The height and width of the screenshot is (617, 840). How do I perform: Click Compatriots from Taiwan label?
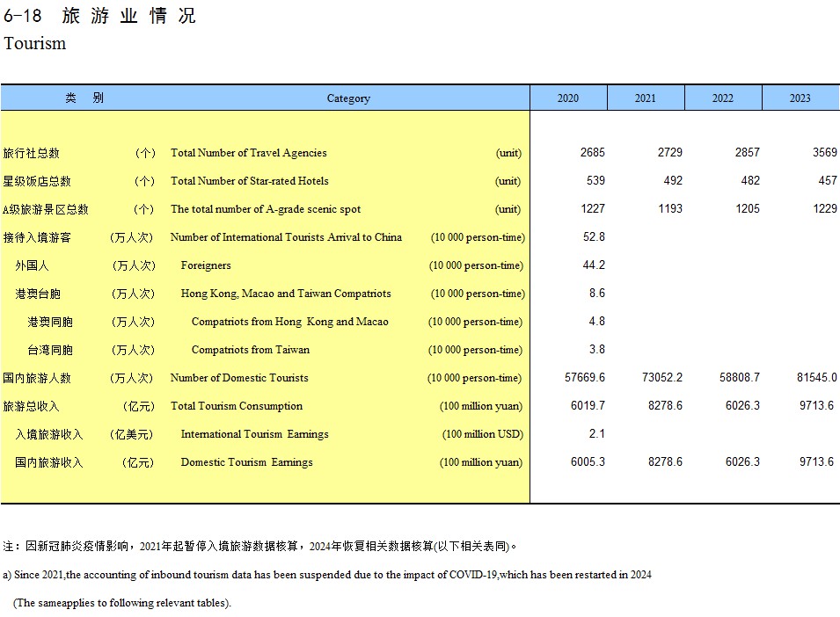pyautogui.click(x=251, y=350)
